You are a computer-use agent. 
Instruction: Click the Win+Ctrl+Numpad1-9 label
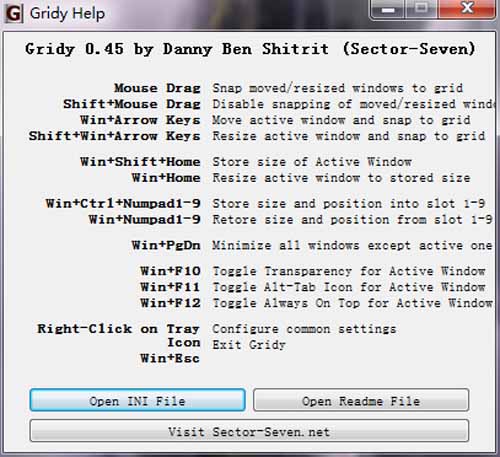[123, 203]
